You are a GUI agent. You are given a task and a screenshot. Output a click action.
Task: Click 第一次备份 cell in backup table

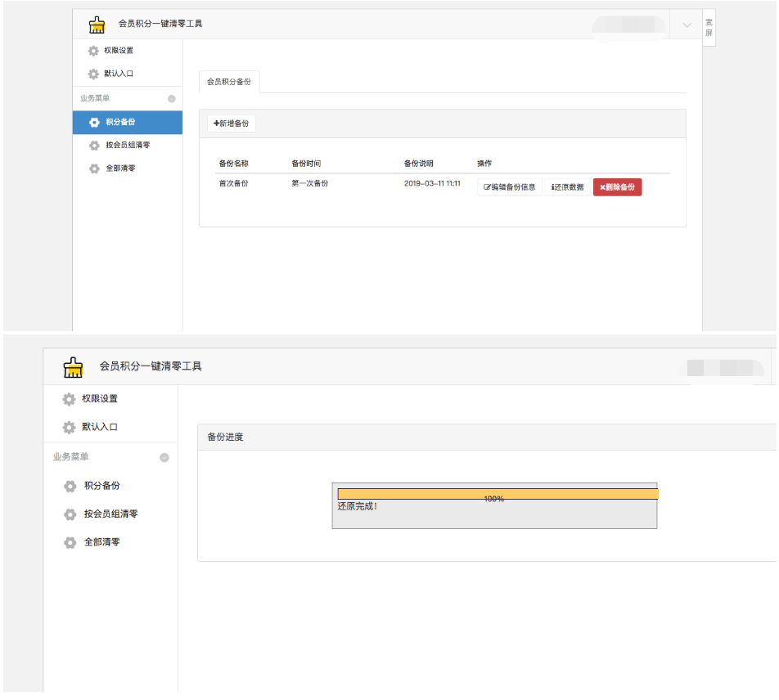pyautogui.click(x=310, y=183)
